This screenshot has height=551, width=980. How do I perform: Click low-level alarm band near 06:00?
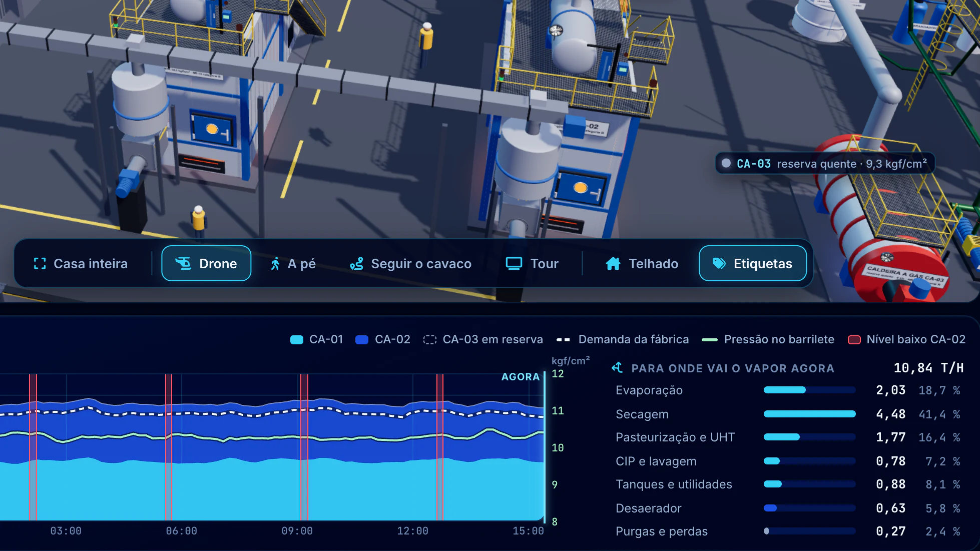coord(169,447)
